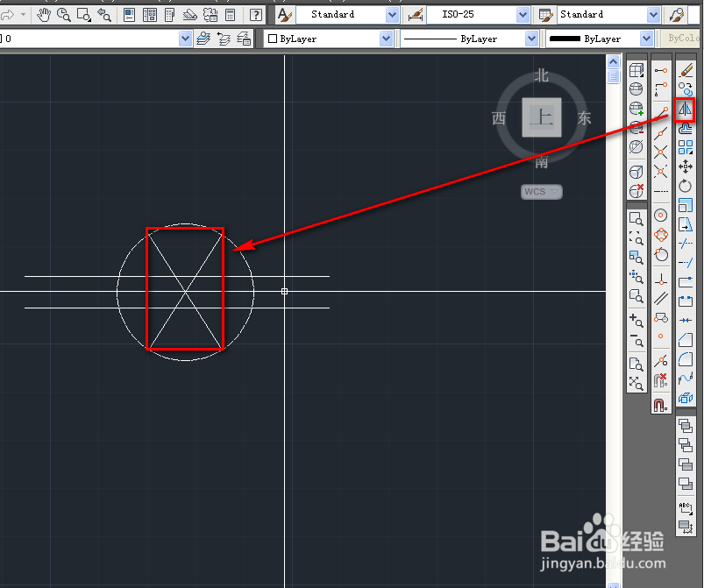Click the Help question mark icon
Image resolution: width=704 pixels, height=588 pixels.
255,15
